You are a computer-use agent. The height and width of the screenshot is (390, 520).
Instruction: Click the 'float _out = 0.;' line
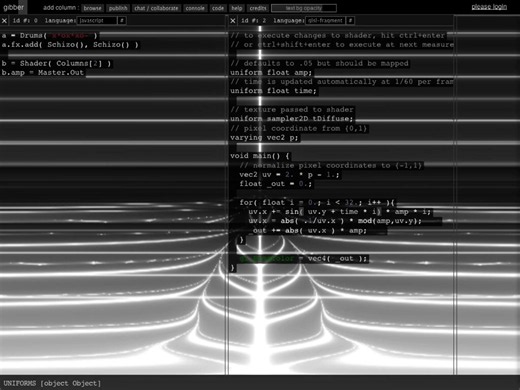coord(276,184)
